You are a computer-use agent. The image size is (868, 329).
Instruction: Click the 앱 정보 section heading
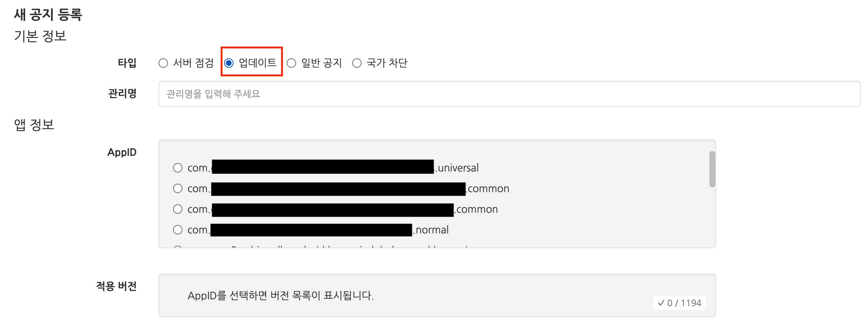click(34, 125)
